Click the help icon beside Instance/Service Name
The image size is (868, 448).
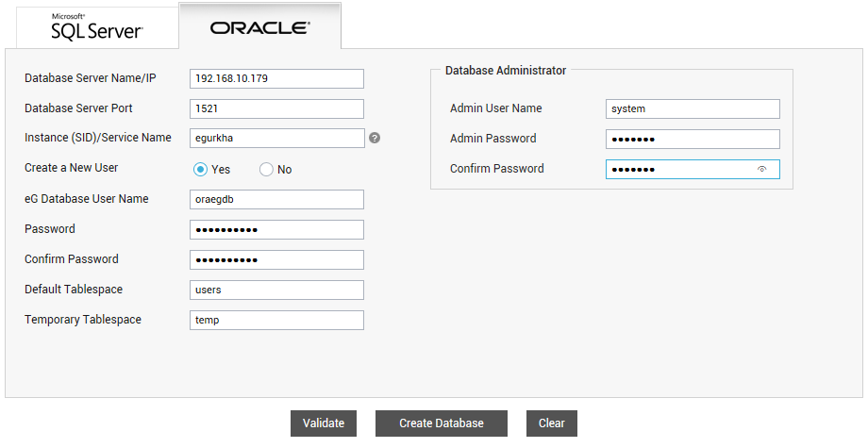click(x=375, y=138)
